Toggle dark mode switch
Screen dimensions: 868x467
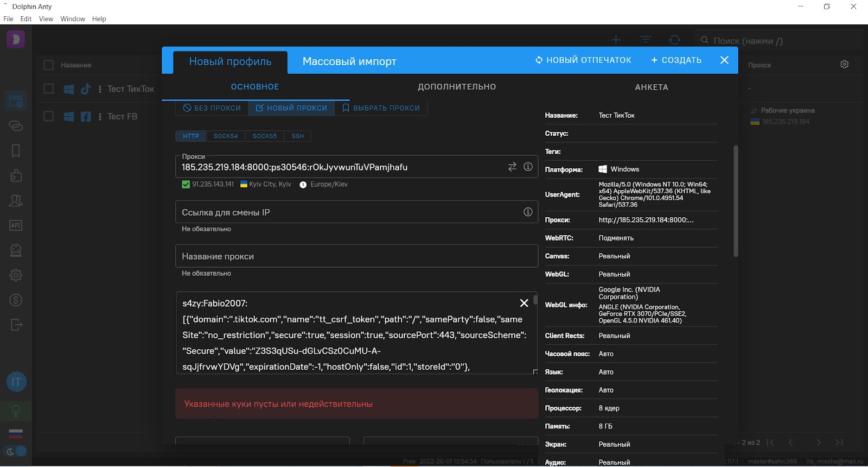click(x=16, y=451)
